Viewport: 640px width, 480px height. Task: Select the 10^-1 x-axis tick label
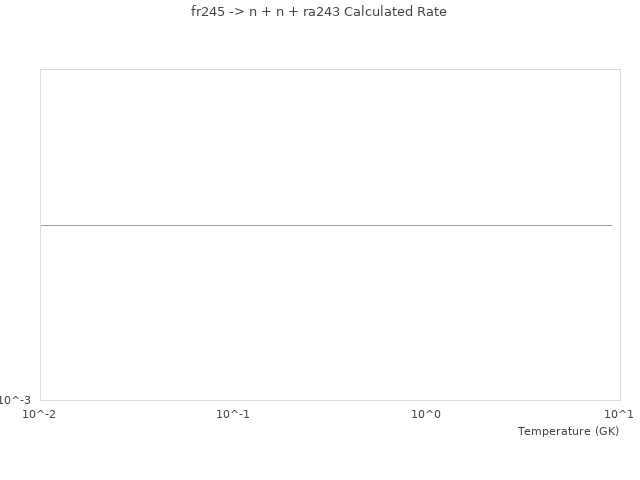click(233, 414)
